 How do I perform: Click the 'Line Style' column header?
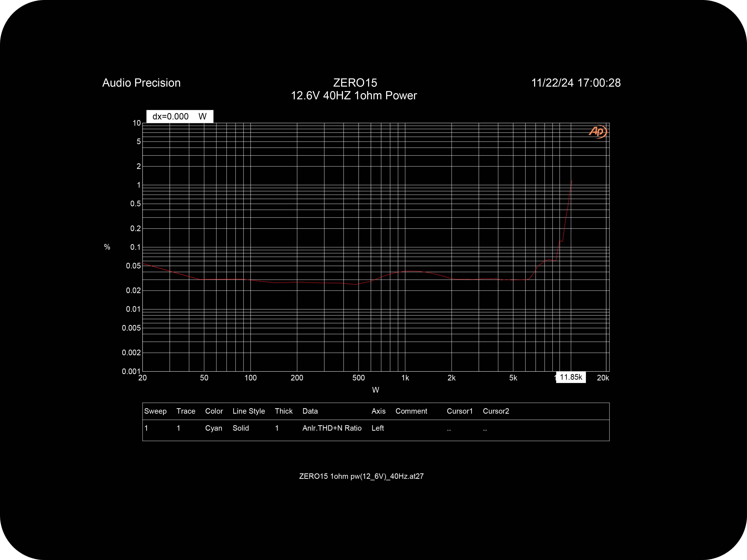[249, 411]
